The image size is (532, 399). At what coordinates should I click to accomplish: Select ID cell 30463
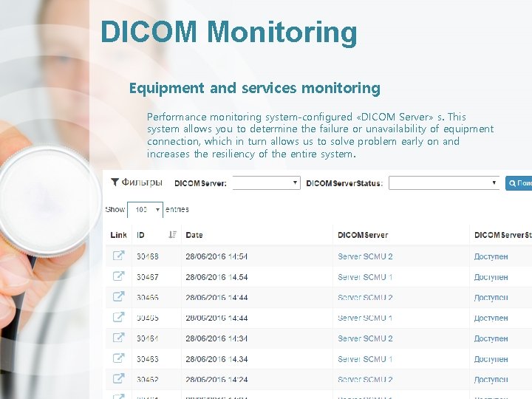click(148, 359)
